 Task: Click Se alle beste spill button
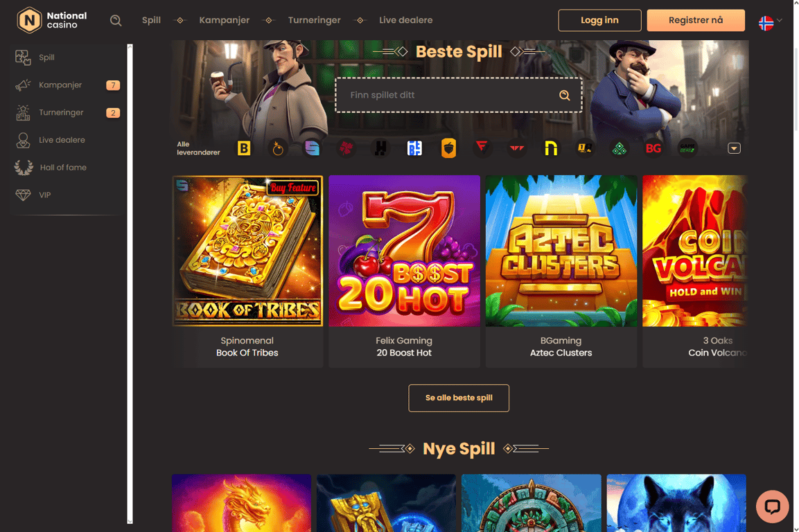459,398
